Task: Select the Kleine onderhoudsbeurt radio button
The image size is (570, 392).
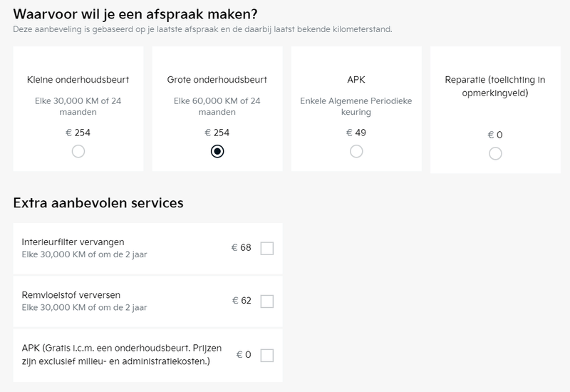Action: (78, 151)
